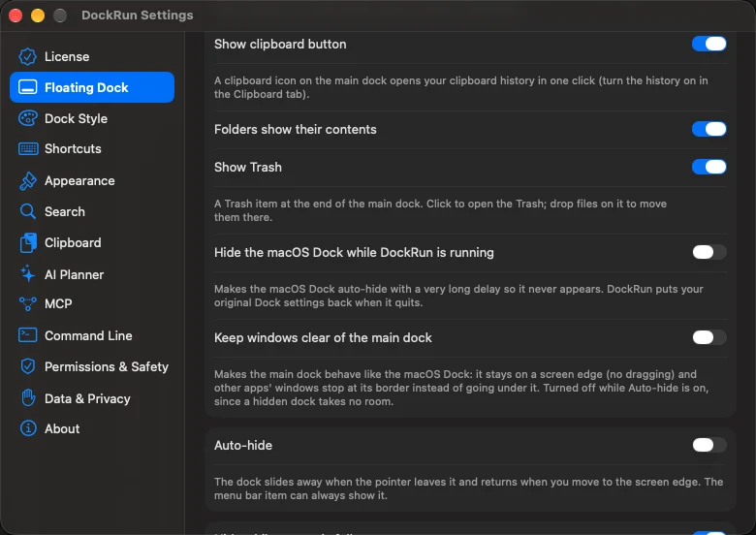The width and height of the screenshot is (756, 535).
Task: Click the clipboard icon description paragraph
Action: [x=461, y=87]
